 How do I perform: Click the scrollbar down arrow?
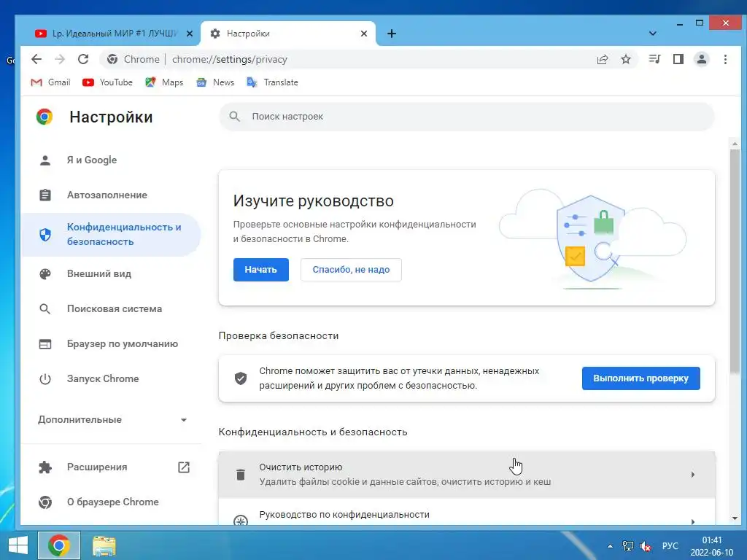point(735,518)
